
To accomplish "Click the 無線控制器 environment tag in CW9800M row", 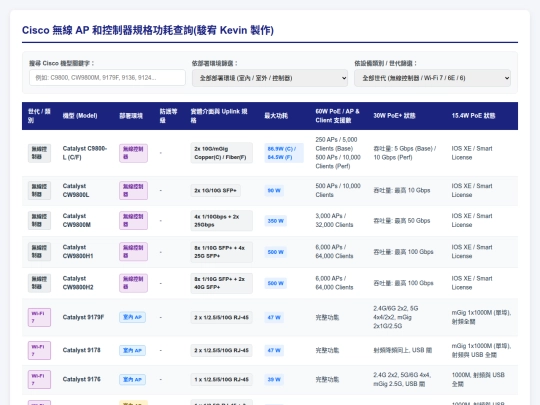I will (133, 220).
